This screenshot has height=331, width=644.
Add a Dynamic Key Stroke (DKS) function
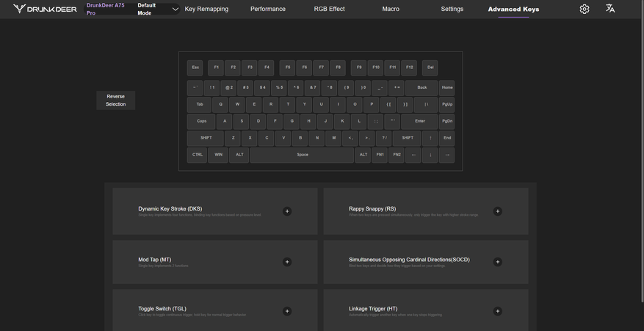[287, 211]
